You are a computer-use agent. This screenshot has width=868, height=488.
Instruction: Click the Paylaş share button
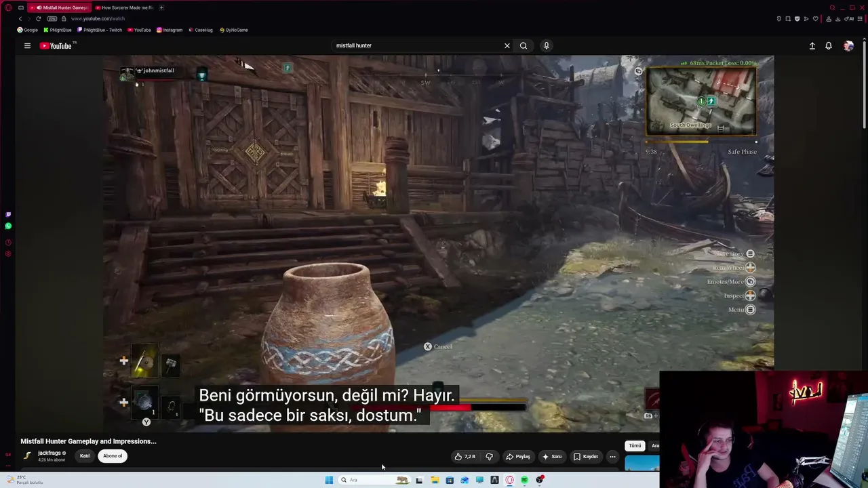(x=518, y=456)
